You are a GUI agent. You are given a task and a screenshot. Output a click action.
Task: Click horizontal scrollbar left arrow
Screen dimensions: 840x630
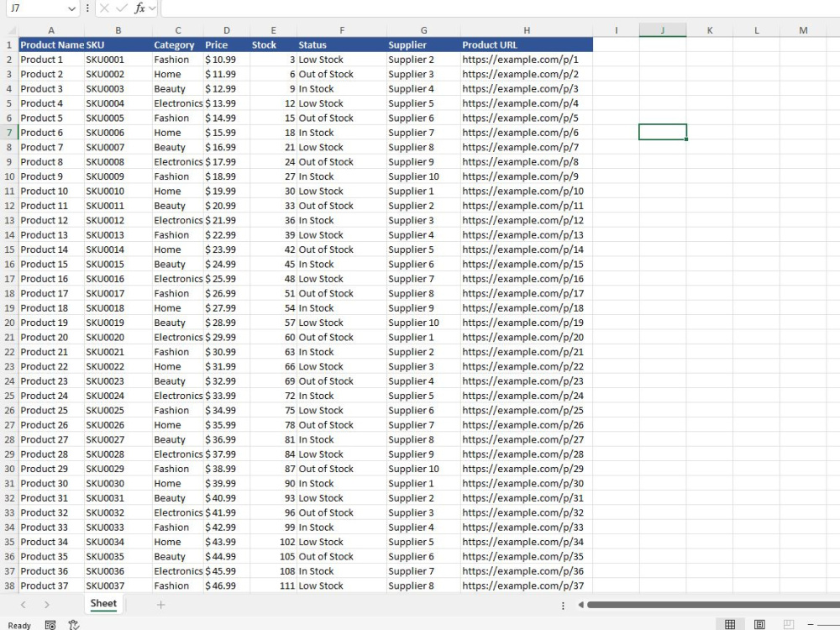pos(580,605)
